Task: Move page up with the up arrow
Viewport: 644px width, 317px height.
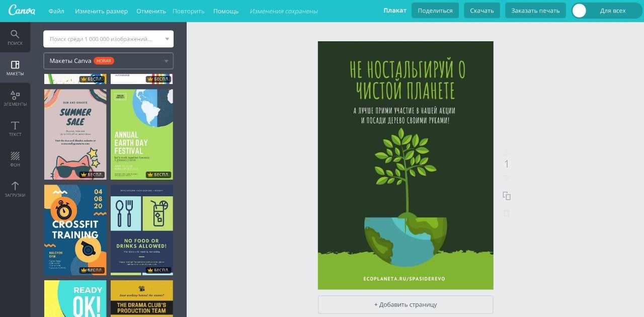Action: point(507,152)
